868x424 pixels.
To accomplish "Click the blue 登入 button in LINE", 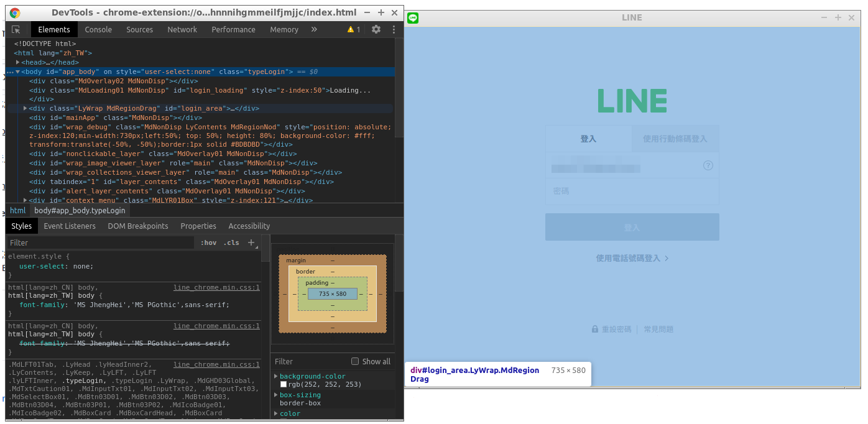I will [x=632, y=227].
